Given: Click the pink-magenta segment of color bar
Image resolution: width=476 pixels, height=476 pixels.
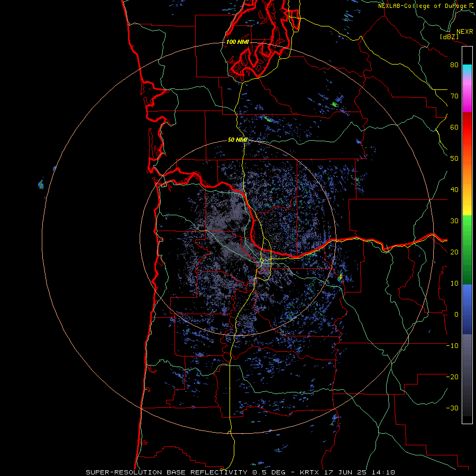Looking at the screenshot, I should [467, 96].
